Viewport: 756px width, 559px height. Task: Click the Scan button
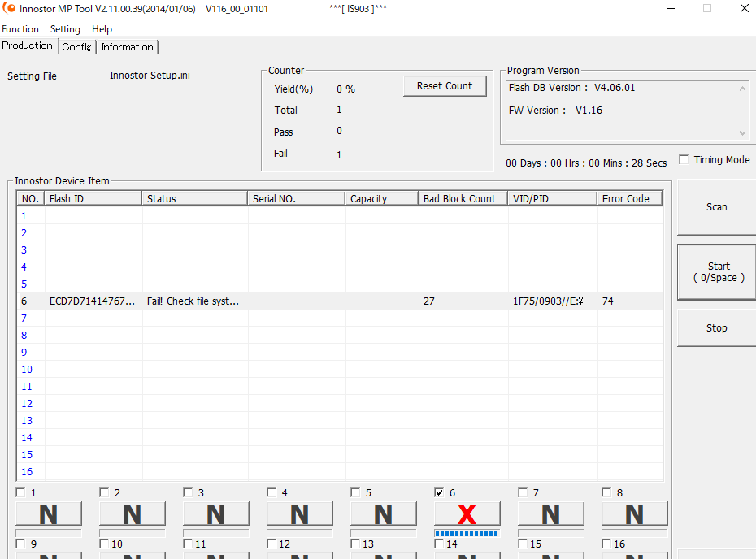tap(716, 206)
